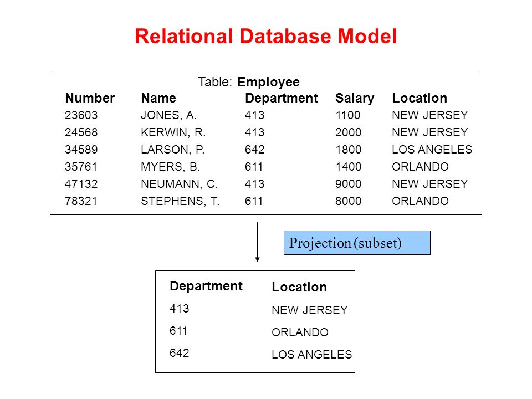This screenshot has width=532, height=399.
Task: Click the Name column header
Action: (158, 98)
